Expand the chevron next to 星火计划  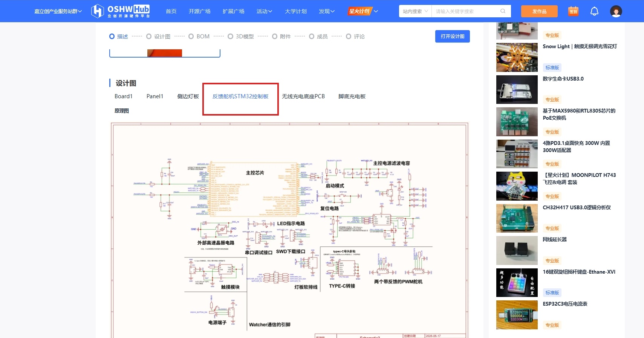coord(376,11)
